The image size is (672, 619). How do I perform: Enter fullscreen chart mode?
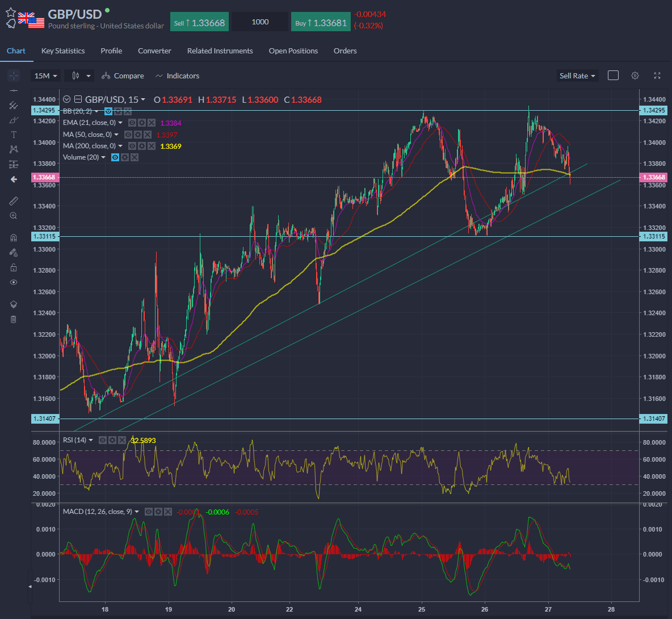point(657,76)
